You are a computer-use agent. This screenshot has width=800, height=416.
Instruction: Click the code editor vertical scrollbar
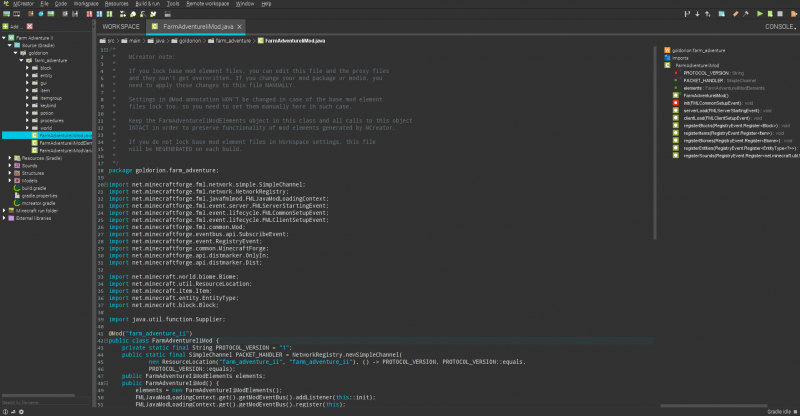coord(655,143)
